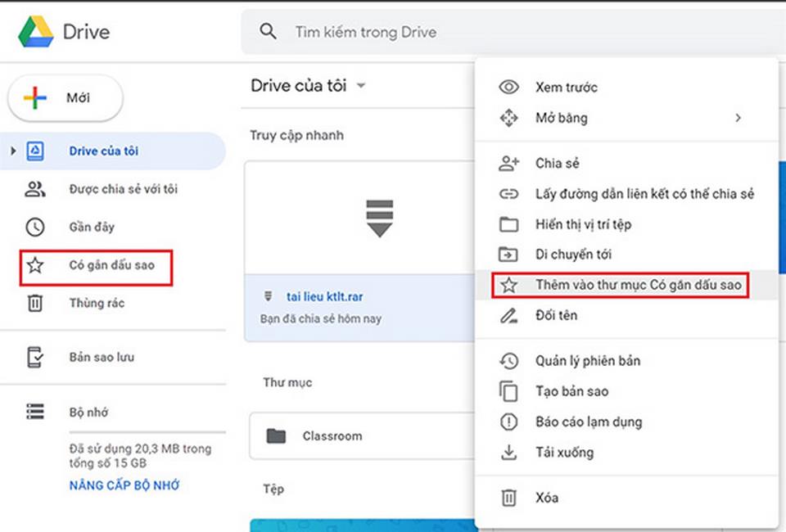Click the search magnifier icon

tap(268, 32)
